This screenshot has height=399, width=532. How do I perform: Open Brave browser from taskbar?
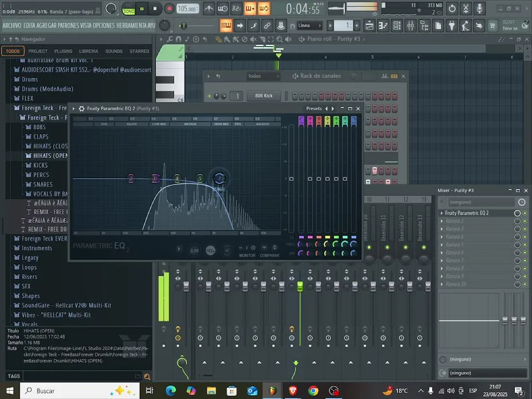[293, 391]
